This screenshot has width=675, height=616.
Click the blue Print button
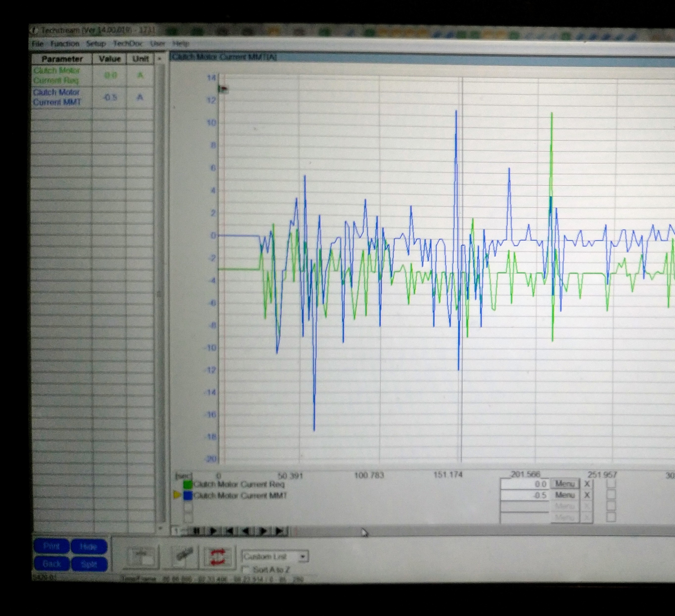51,546
